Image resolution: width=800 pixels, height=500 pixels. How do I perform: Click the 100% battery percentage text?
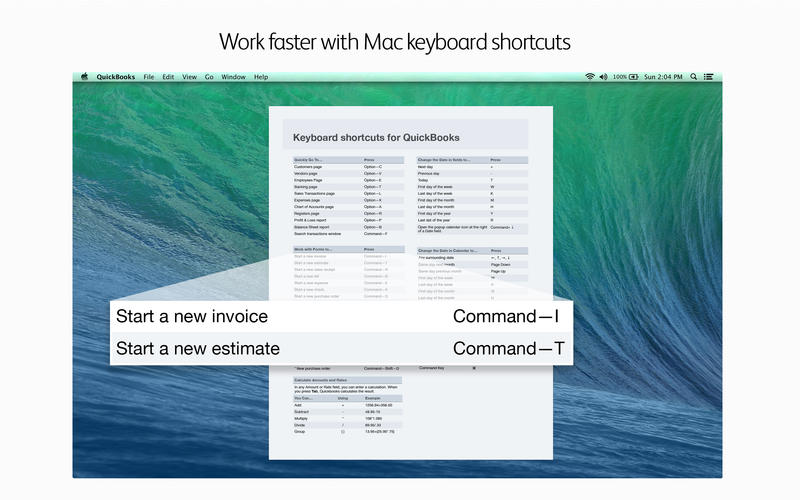point(619,77)
